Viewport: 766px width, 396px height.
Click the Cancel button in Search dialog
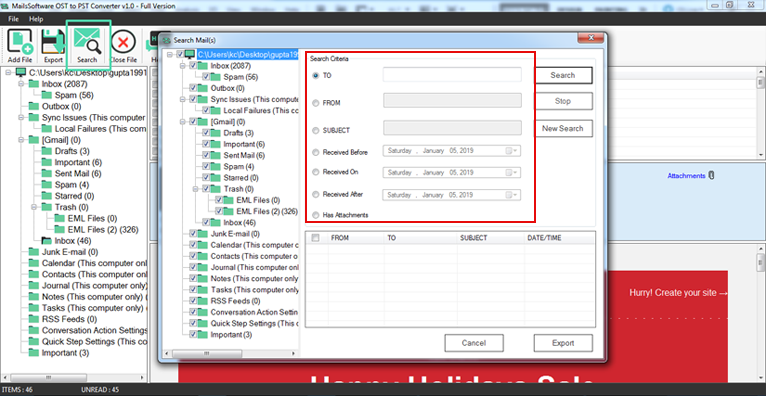[474, 343]
